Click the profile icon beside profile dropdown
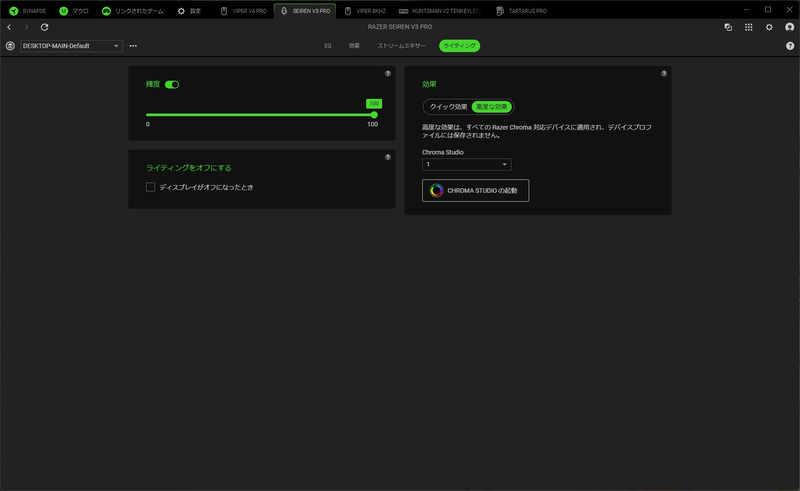The image size is (800, 491). click(x=10, y=46)
